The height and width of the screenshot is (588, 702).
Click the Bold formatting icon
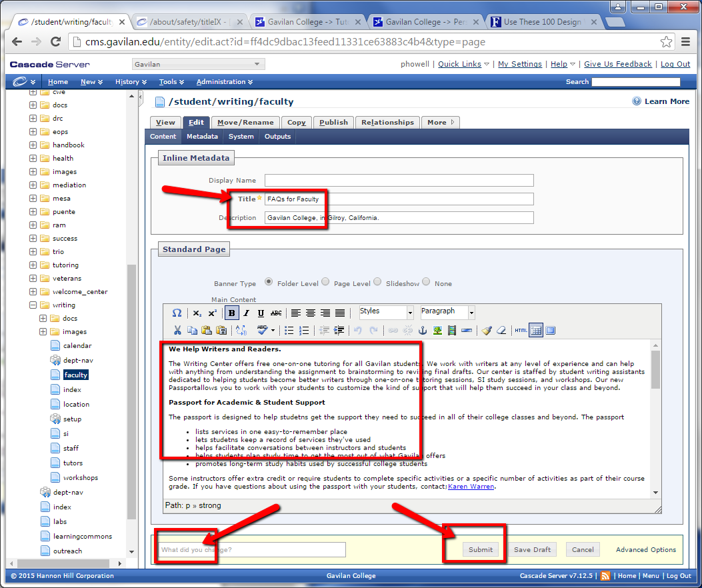[232, 313]
